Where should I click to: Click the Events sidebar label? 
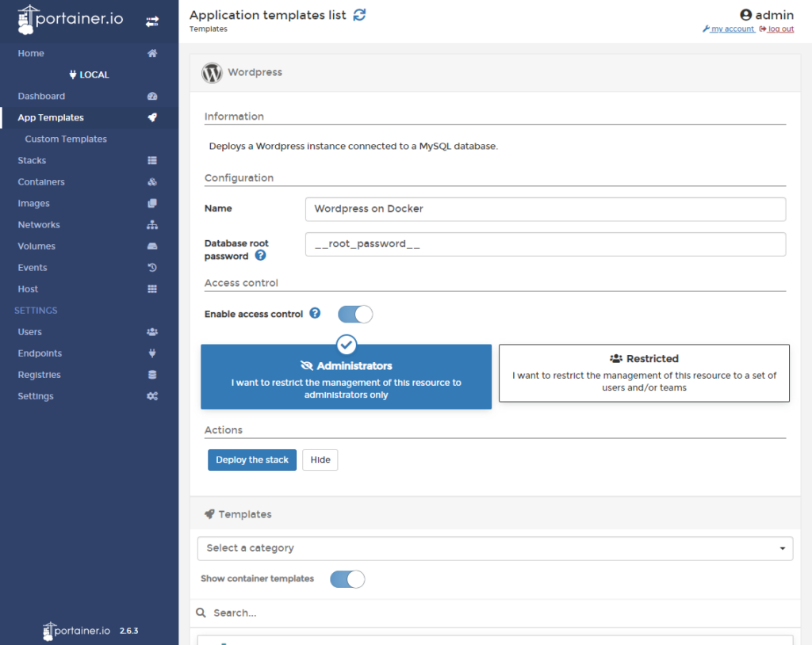[33, 268]
